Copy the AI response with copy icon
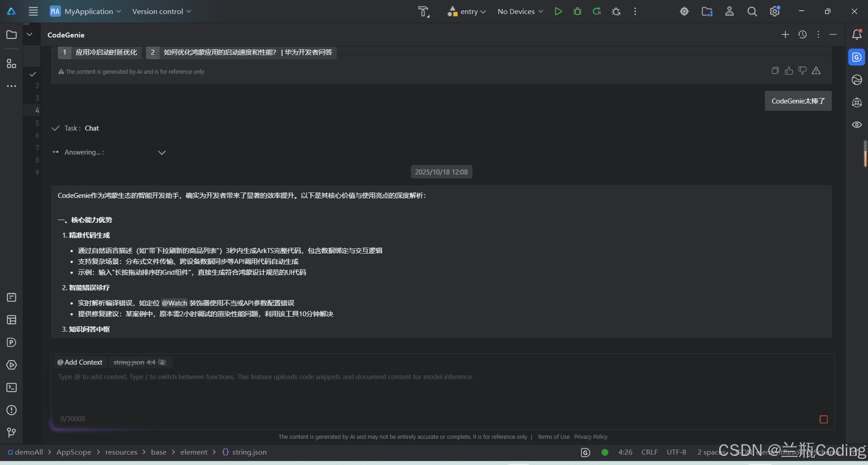This screenshot has height=465, width=868. pos(775,70)
